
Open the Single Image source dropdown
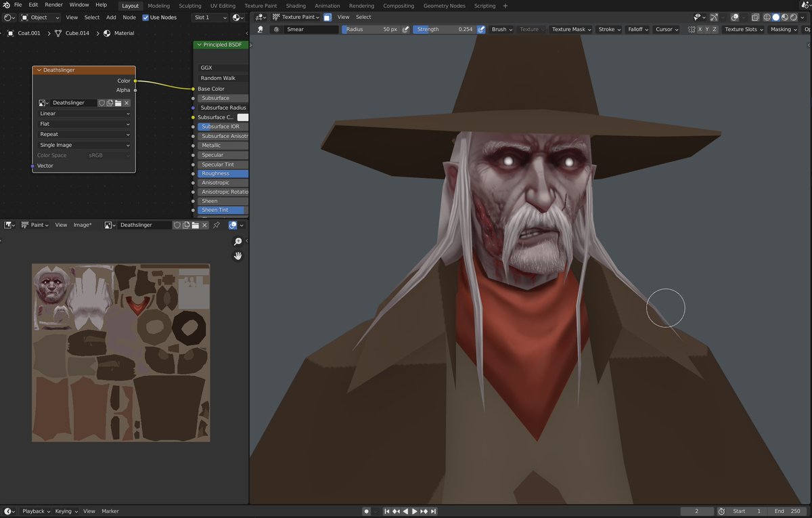[x=84, y=145]
